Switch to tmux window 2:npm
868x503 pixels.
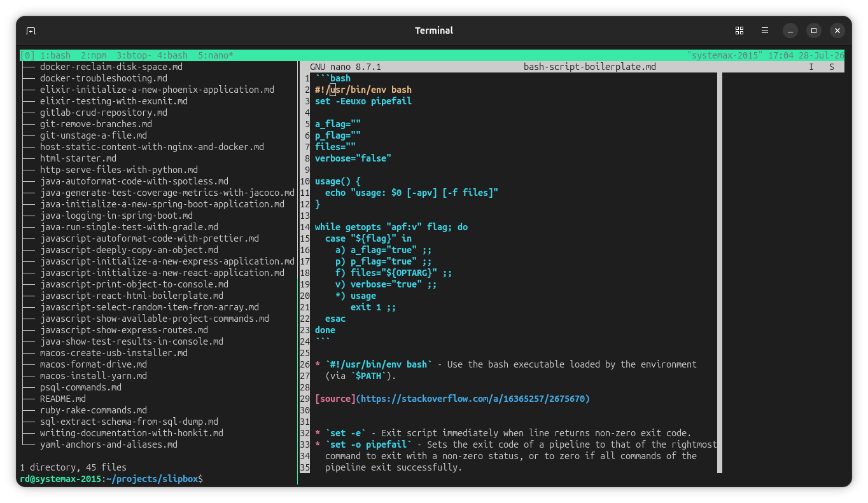pyautogui.click(x=94, y=55)
